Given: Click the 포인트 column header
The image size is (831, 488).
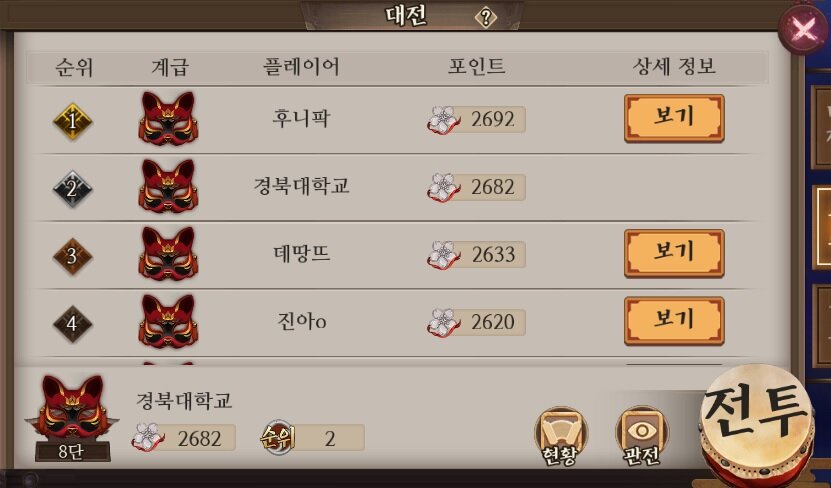Looking at the screenshot, I should pos(476,67).
